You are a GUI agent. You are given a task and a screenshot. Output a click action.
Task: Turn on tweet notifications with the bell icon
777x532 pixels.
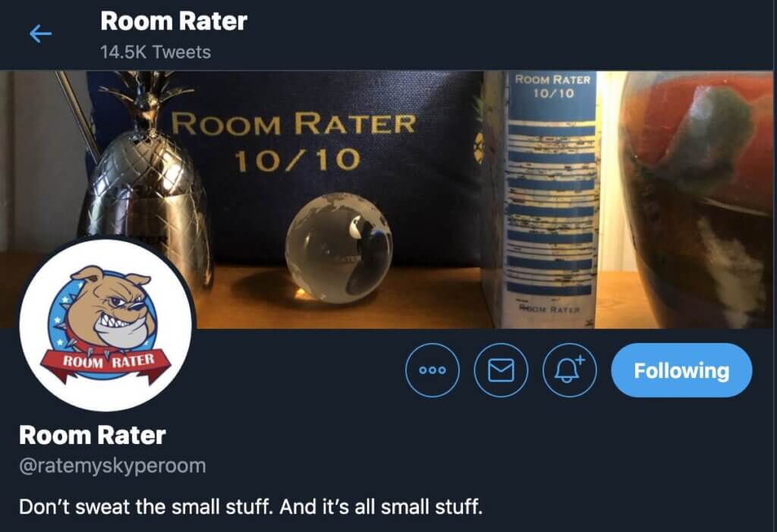(569, 370)
